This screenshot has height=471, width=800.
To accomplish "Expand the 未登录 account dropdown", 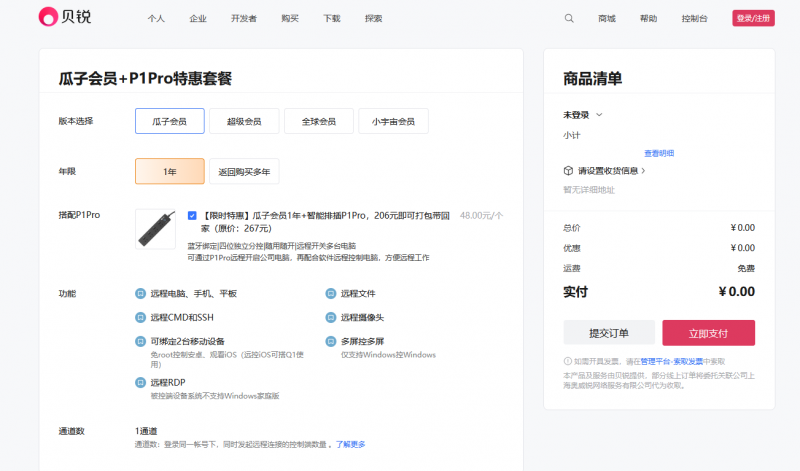I will coord(599,115).
